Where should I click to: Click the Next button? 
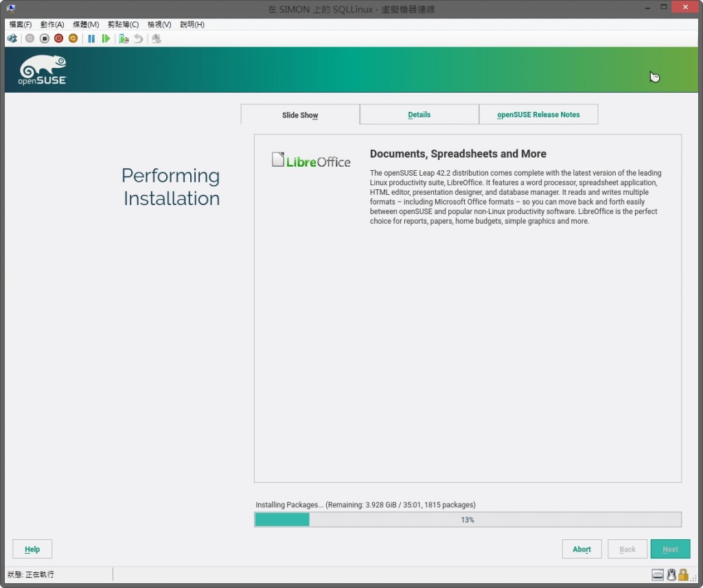tap(670, 549)
